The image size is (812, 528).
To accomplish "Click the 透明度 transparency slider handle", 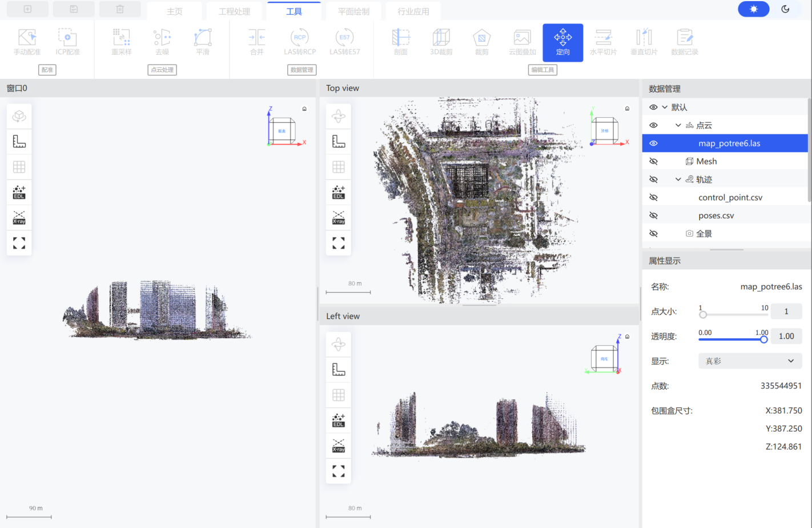I will click(x=763, y=339).
